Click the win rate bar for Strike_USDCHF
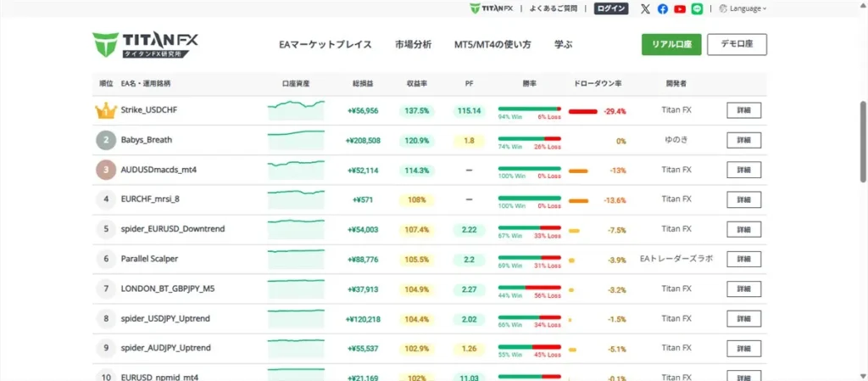The height and width of the screenshot is (381, 868). point(529,109)
